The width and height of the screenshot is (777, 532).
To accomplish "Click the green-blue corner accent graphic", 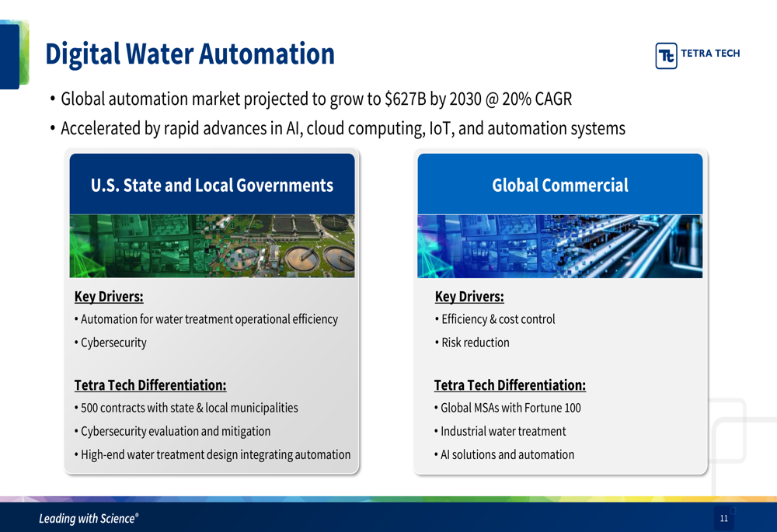I will (x=14, y=54).
